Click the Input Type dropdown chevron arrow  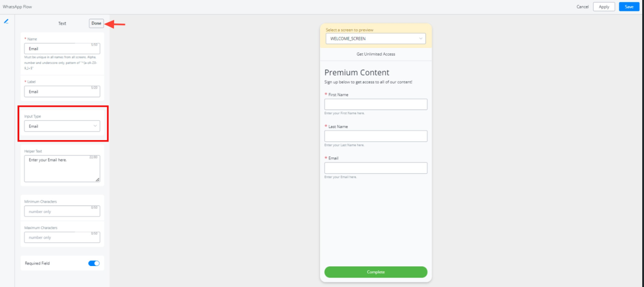pyautogui.click(x=95, y=126)
